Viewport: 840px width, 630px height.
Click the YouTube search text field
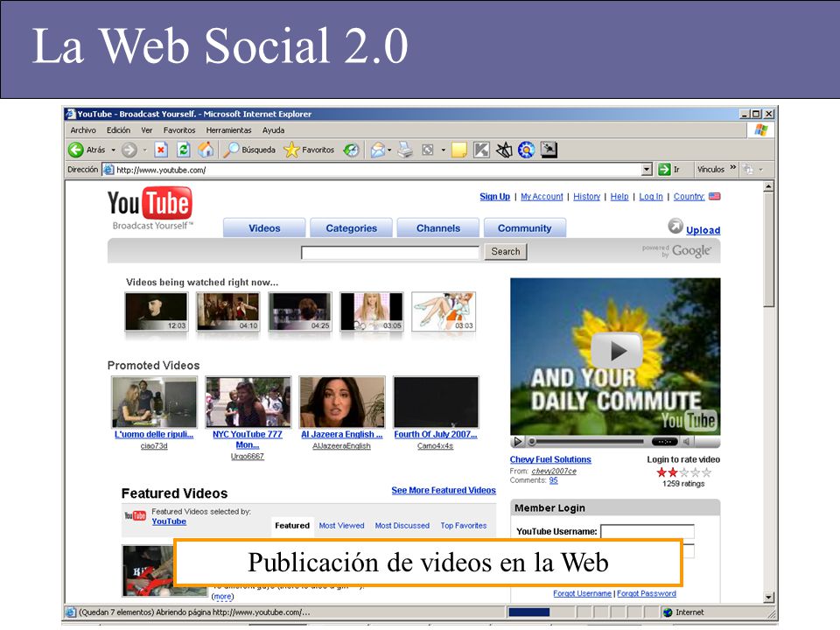(x=390, y=253)
